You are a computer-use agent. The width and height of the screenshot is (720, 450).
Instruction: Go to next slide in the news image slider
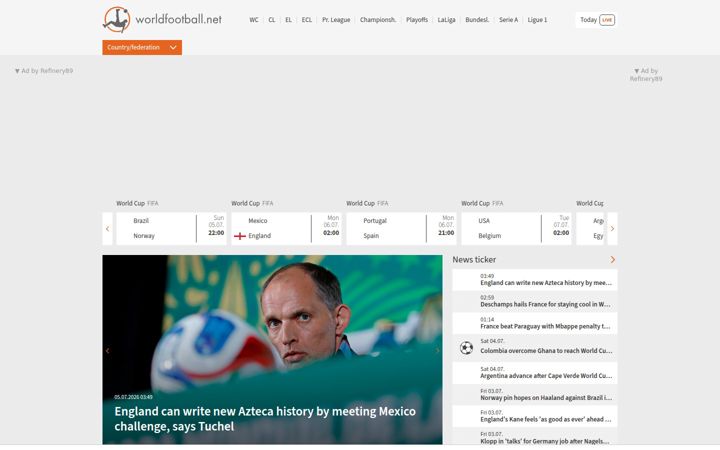click(x=437, y=351)
